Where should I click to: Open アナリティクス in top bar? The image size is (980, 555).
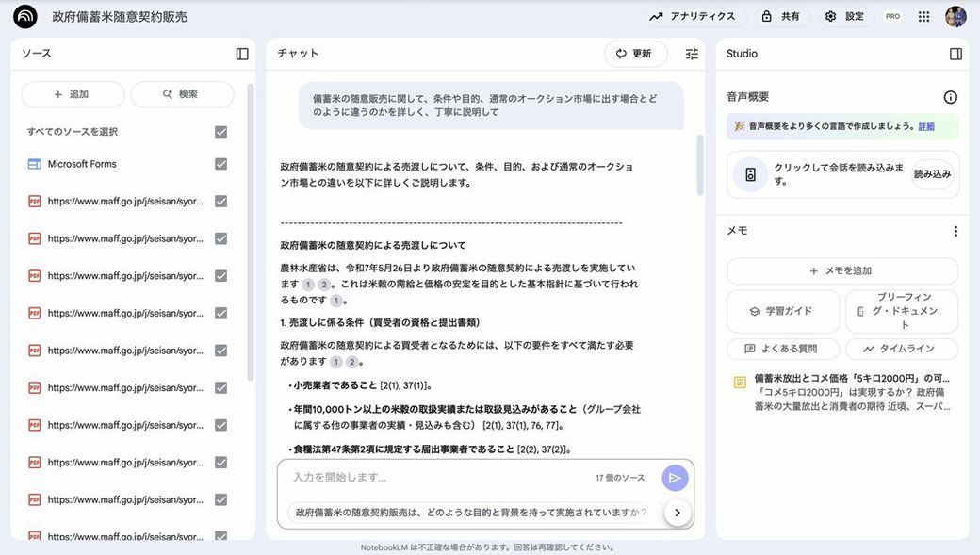(x=693, y=16)
